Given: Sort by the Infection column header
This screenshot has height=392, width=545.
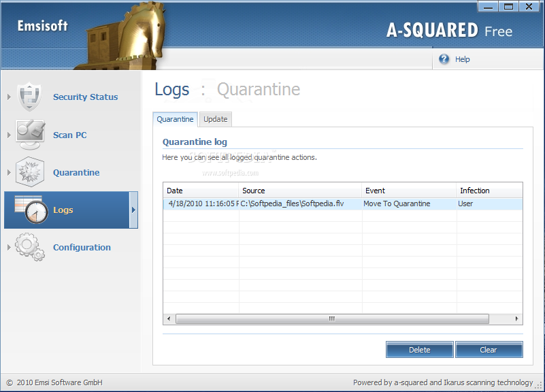Looking at the screenshot, I should 489,191.
